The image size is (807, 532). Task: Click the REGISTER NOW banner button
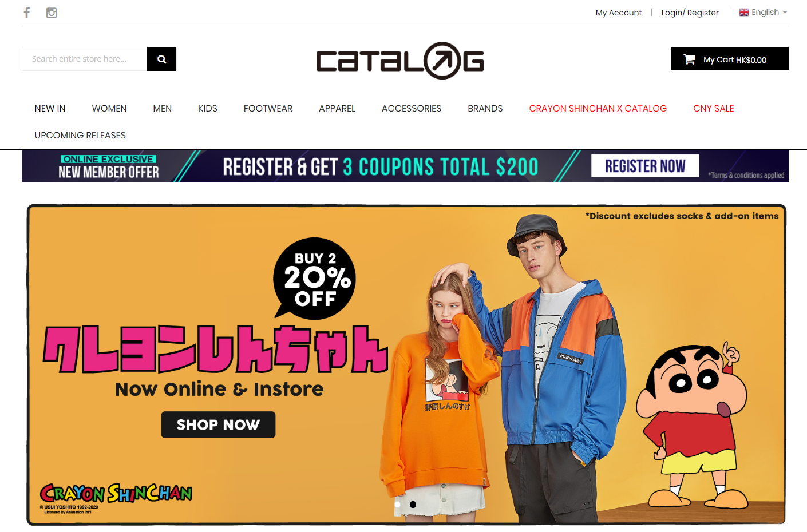click(x=645, y=166)
